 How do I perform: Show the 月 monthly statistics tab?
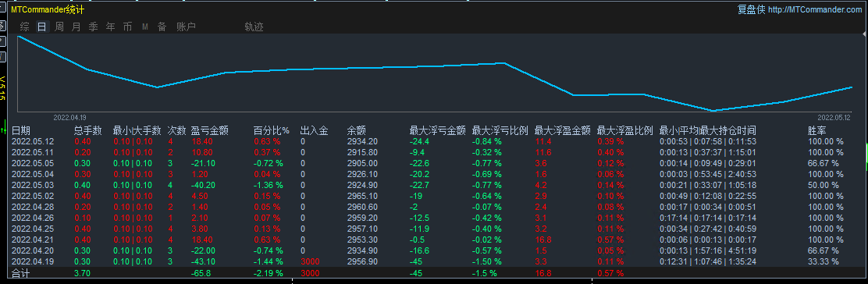[x=76, y=27]
